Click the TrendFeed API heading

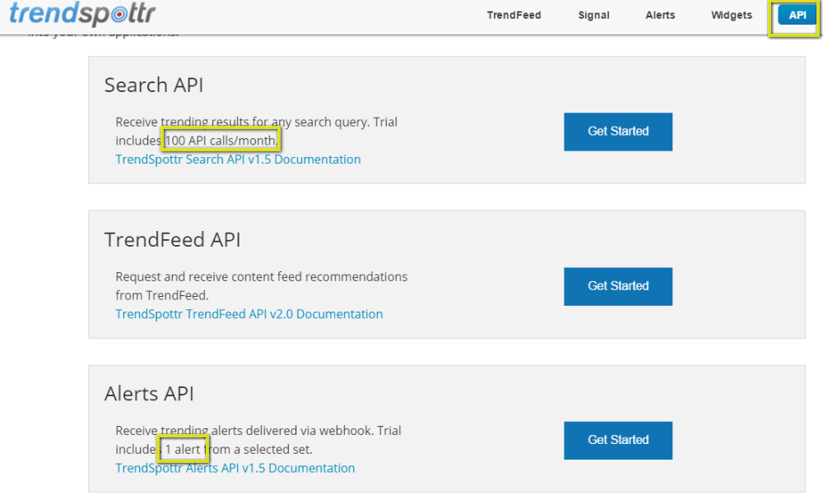click(x=172, y=240)
